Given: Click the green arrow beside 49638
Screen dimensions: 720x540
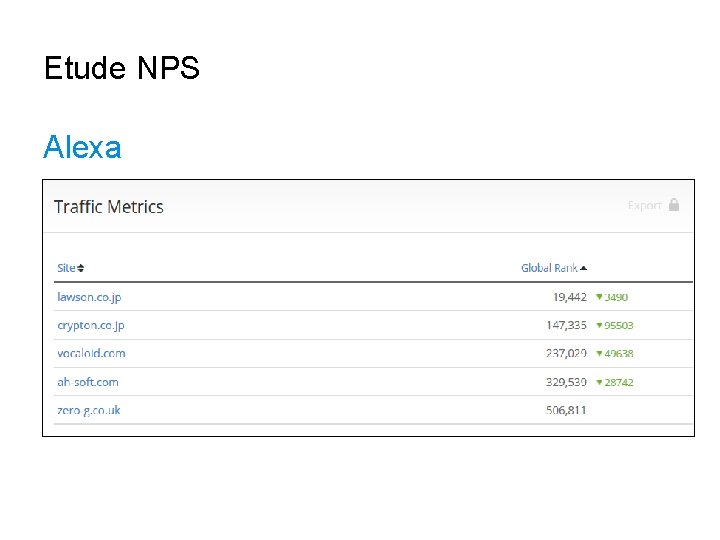Looking at the screenshot, I should [x=599, y=353].
